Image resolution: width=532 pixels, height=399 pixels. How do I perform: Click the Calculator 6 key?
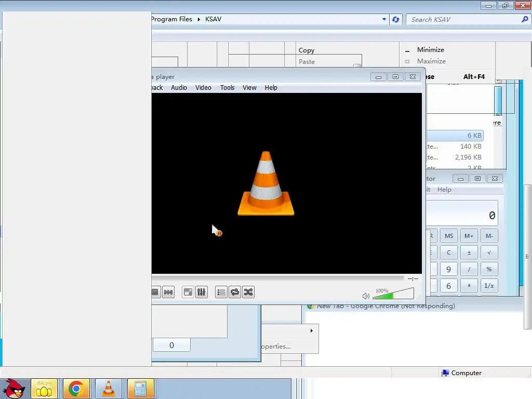tap(448, 286)
